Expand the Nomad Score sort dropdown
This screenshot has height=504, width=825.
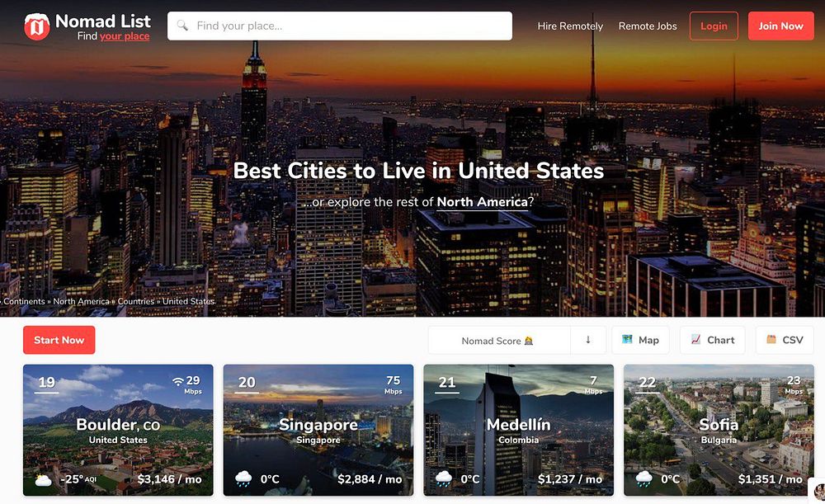coord(499,341)
